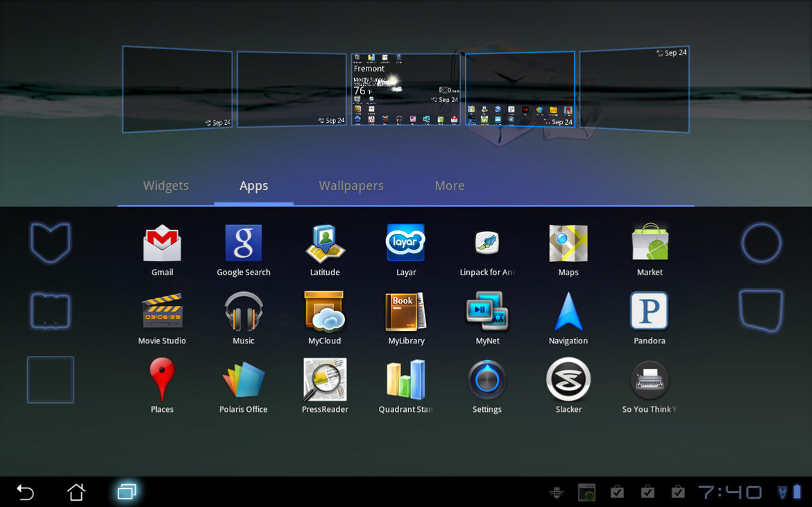Tap the Recent Apps button
This screenshot has height=507, width=812.
pyautogui.click(x=127, y=492)
